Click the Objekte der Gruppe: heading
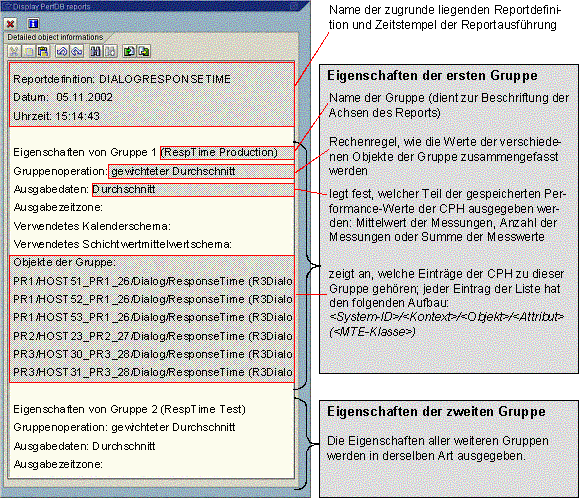Screen dimensions: 580x500 65,263
